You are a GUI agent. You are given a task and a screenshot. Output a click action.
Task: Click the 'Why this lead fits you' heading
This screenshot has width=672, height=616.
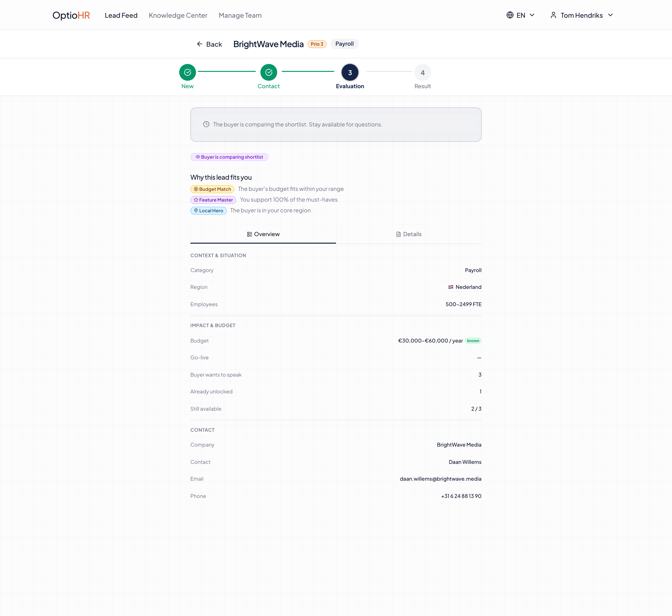coord(221,177)
